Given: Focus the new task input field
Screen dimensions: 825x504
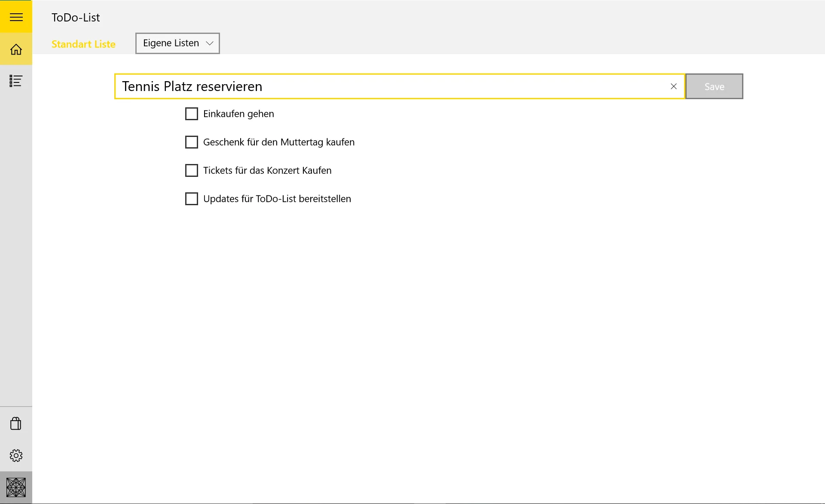Looking at the screenshot, I should click(399, 86).
